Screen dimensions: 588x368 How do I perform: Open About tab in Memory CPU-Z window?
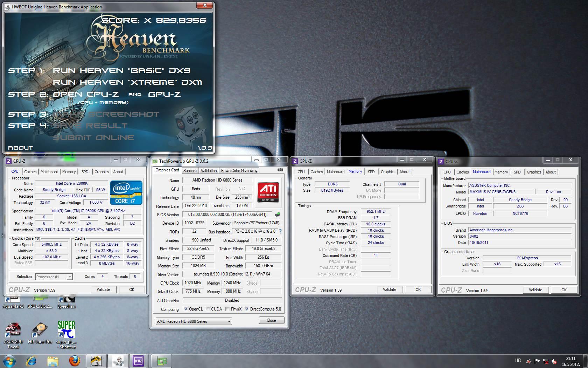[404, 172]
